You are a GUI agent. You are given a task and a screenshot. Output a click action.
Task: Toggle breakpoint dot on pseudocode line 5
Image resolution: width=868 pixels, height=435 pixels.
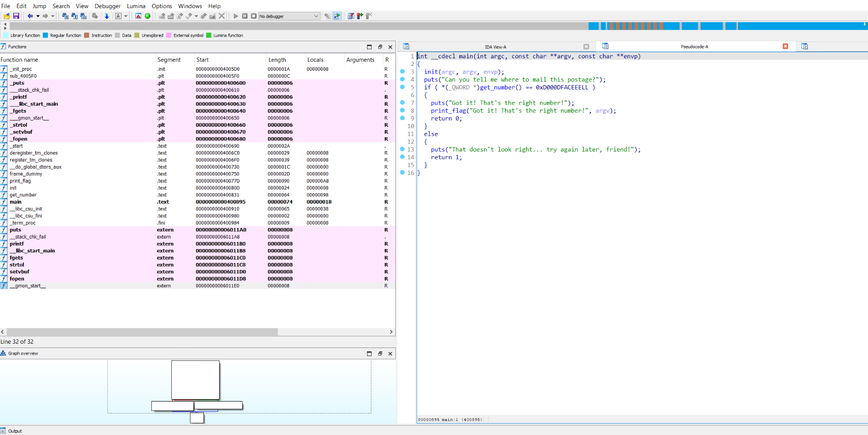402,87
